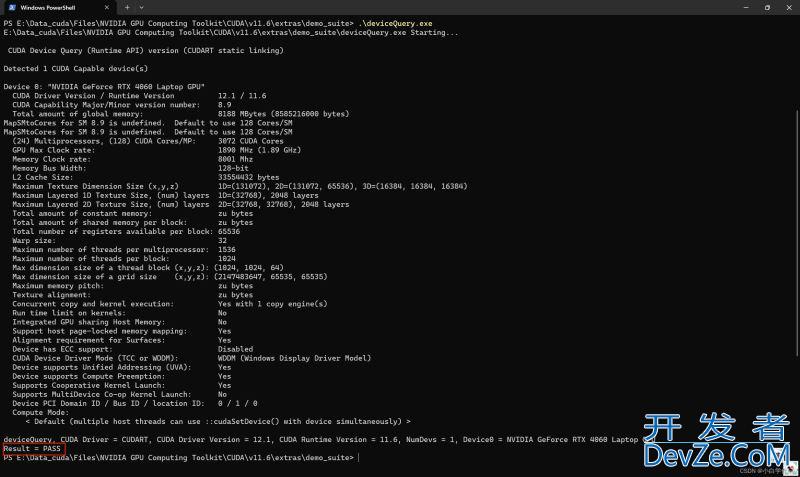Click the 'Maximum memory pitch' line
Image resolution: width=800 pixels, height=477 pixels.
(x=133, y=286)
